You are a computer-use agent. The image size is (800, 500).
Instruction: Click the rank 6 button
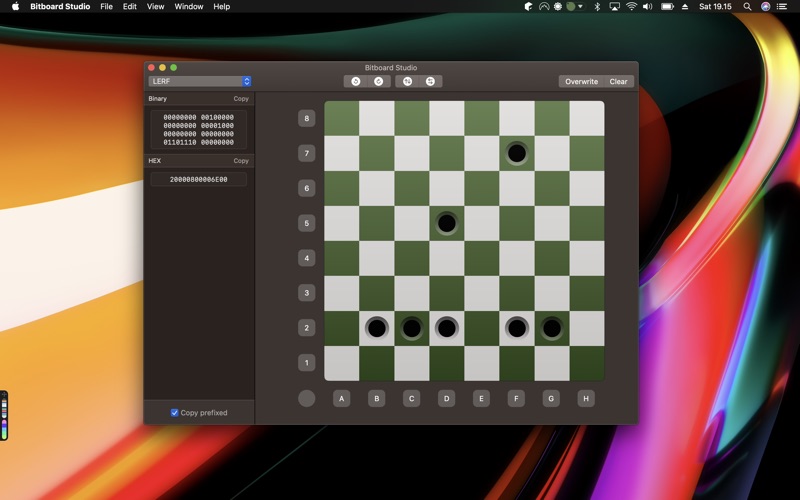(x=307, y=188)
